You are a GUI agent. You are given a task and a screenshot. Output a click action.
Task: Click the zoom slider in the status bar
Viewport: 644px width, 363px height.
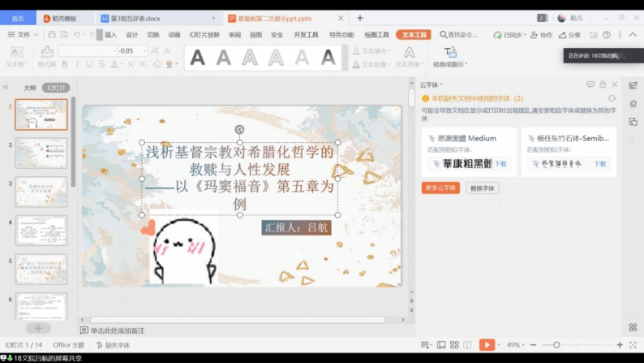click(556, 345)
